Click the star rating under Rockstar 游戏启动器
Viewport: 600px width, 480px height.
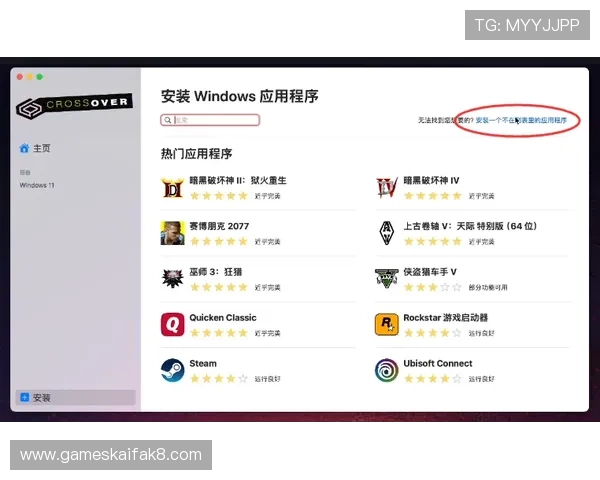click(x=433, y=333)
